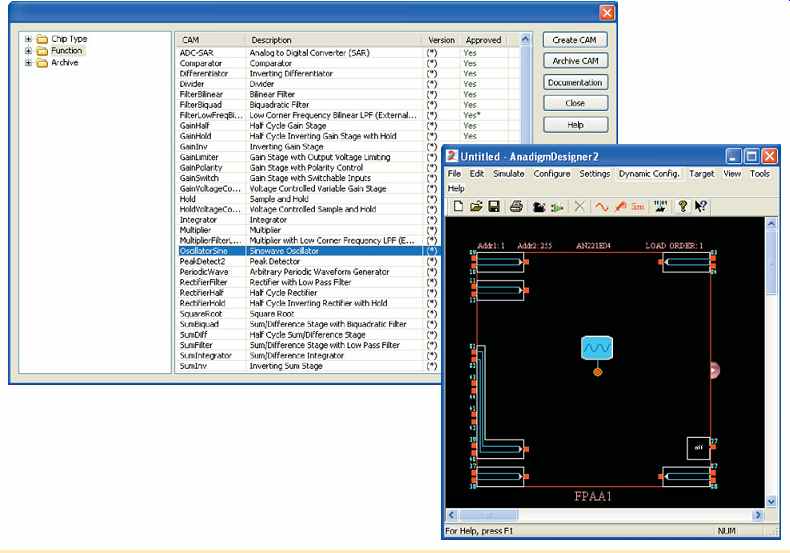Expand the Archive tree node
Screen dimensions: 790x553
(x=28, y=63)
